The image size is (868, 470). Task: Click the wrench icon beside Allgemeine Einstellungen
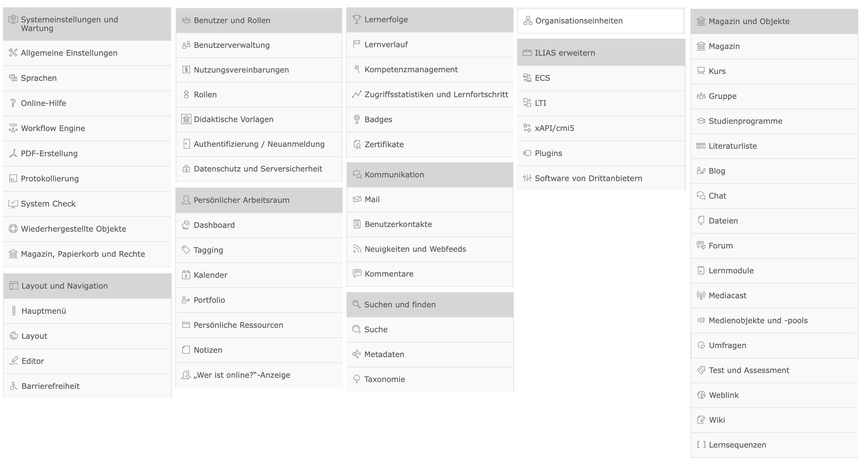click(x=13, y=53)
